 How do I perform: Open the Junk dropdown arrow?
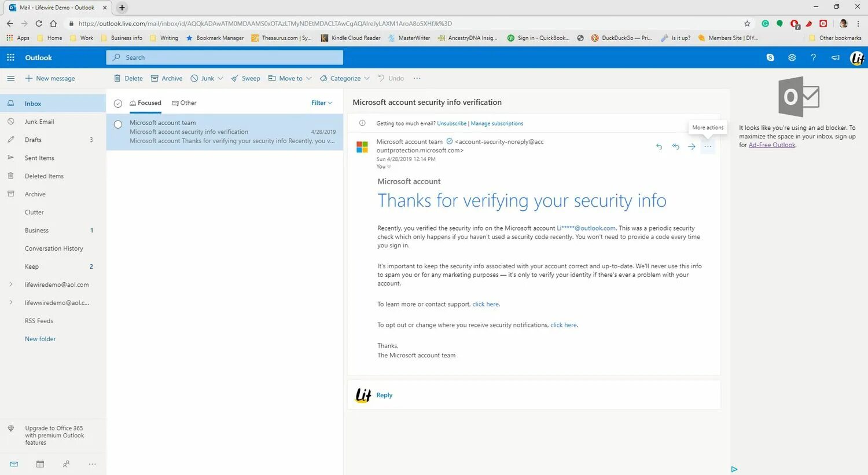(220, 78)
